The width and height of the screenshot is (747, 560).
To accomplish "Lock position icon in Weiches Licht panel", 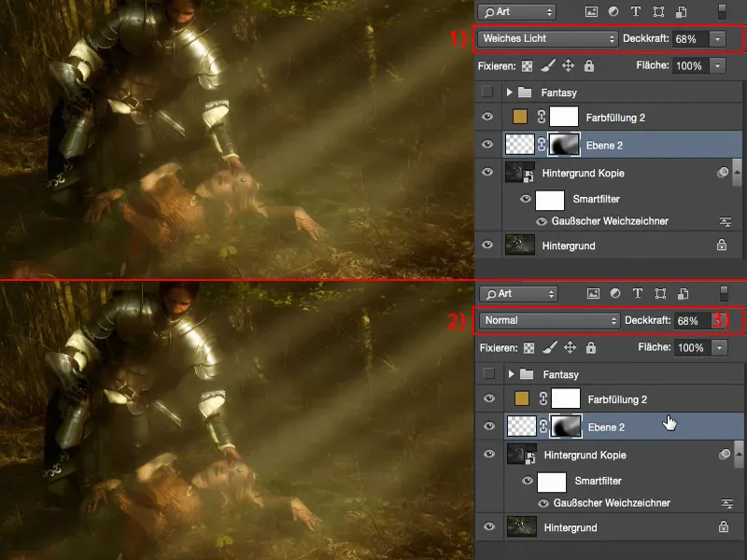I will point(569,65).
